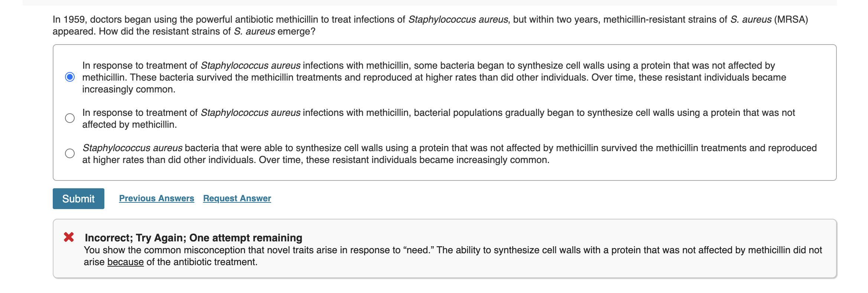Click the selected radio button to confirm choice
This screenshot has width=868, height=293.
tap(69, 77)
